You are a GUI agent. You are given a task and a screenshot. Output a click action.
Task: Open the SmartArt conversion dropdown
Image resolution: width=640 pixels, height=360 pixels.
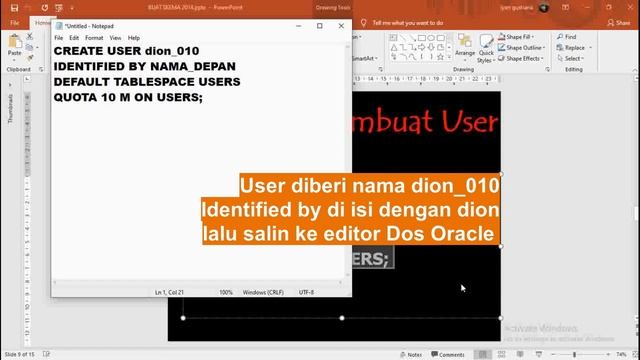point(364,58)
